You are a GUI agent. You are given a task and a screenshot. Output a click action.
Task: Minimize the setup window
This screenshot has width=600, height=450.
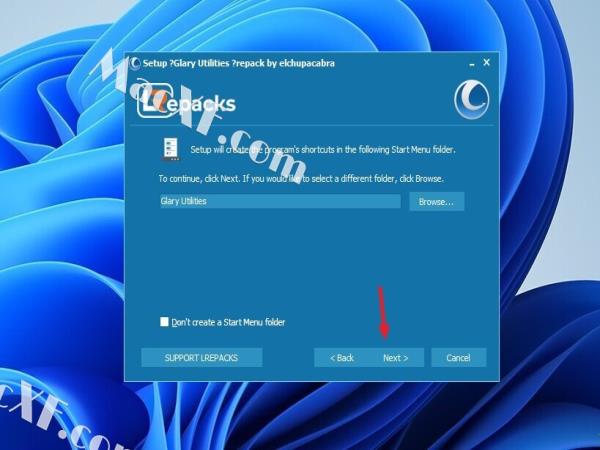[x=472, y=64]
